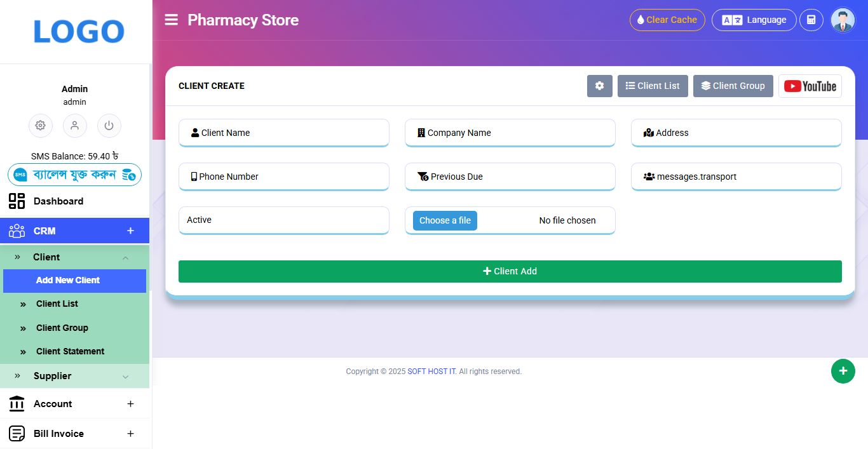Expand the Account plus toggle
Viewport: 868px width, 449px height.
130,404
